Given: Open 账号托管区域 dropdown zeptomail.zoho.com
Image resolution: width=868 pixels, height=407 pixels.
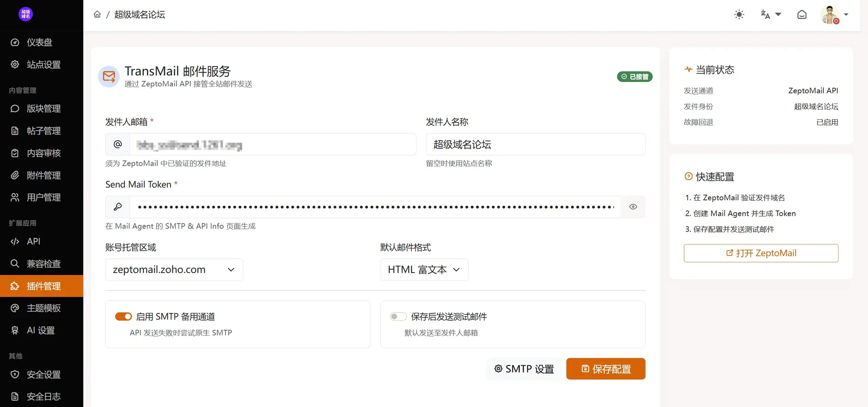Looking at the screenshot, I should point(174,270).
